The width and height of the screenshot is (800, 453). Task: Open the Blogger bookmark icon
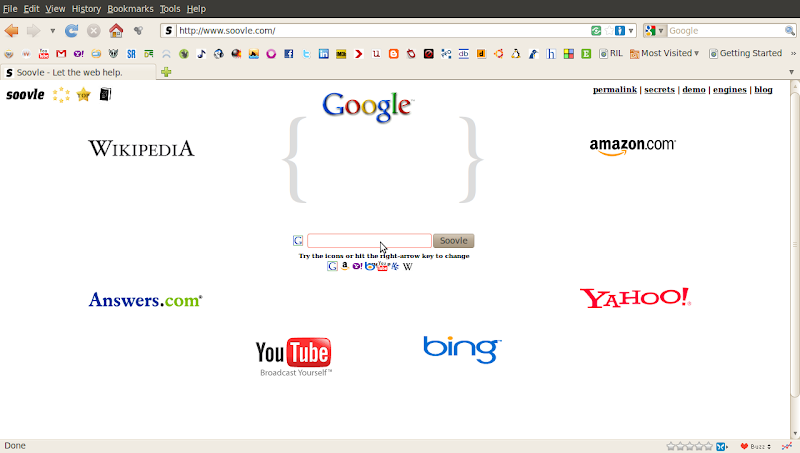(393, 53)
